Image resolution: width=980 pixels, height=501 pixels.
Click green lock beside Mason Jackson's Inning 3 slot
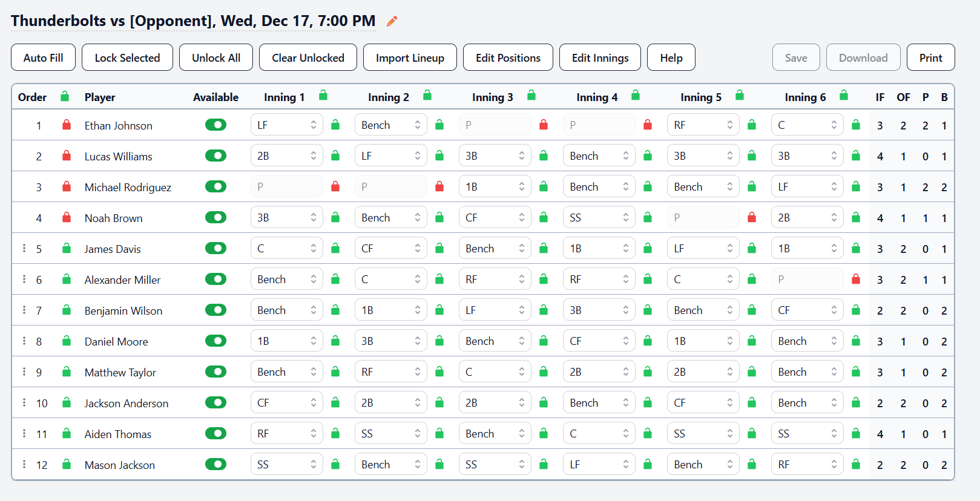click(544, 464)
